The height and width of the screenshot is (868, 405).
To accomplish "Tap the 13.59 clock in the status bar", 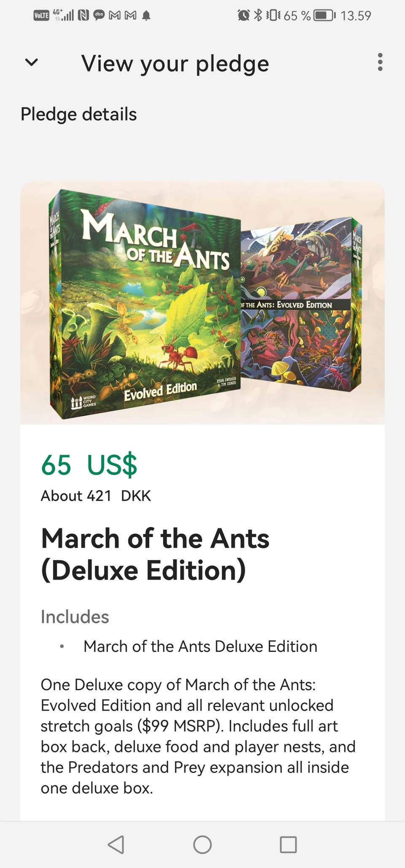I will [x=356, y=16].
